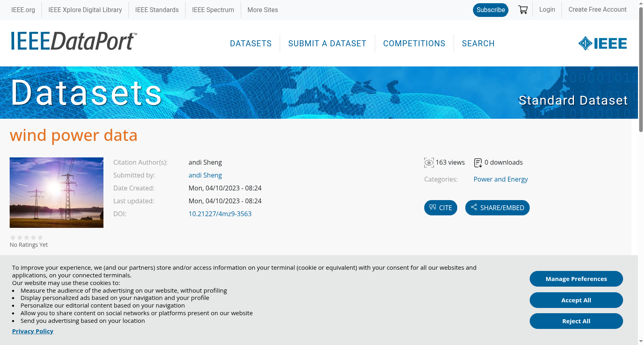Image resolution: width=644 pixels, height=345 pixels.
Task: Open the Power and Energy category
Action: [501, 179]
